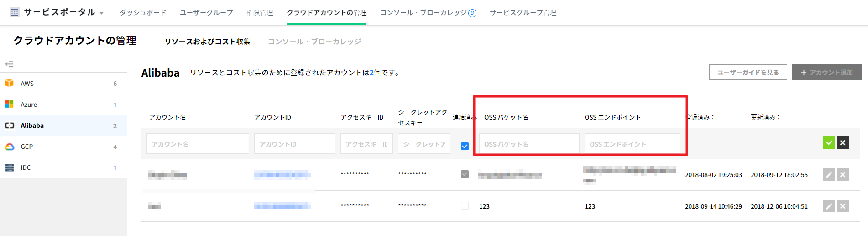Viewport: 868px width, 236px height.
Task: Click the grid icon beside サービスポータル
Action: [x=15, y=12]
